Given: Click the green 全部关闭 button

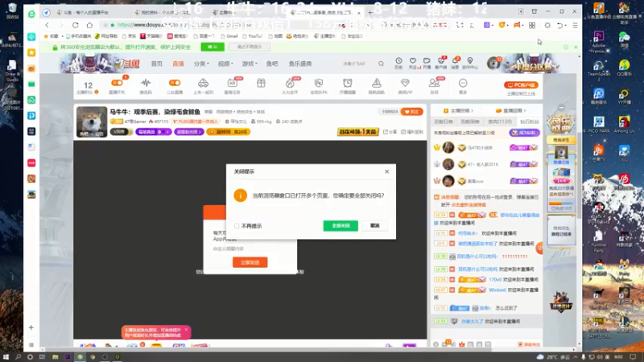Looking at the screenshot, I should pos(341,226).
